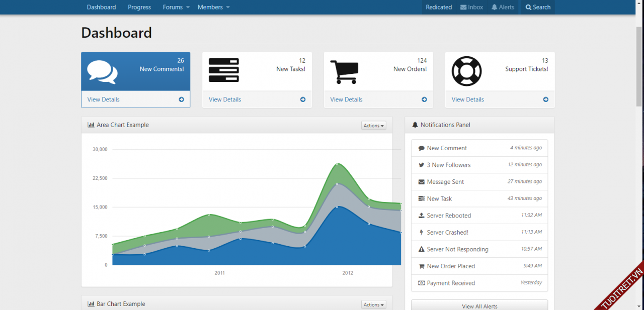Open Area Chart Actions dropdown
Screen dimensions: 644x310
374,126
